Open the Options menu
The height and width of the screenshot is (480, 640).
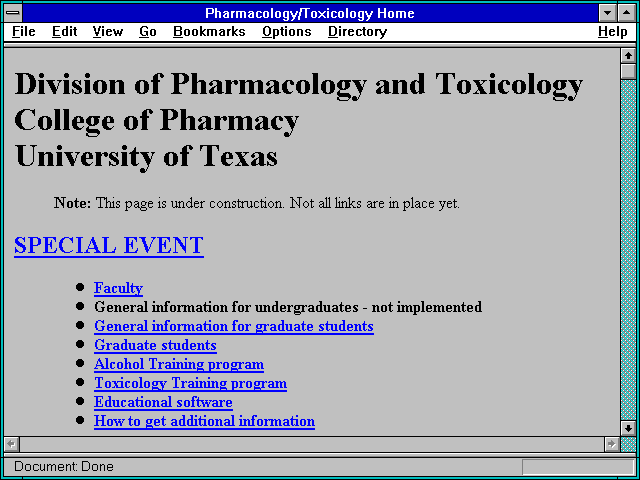click(x=287, y=31)
